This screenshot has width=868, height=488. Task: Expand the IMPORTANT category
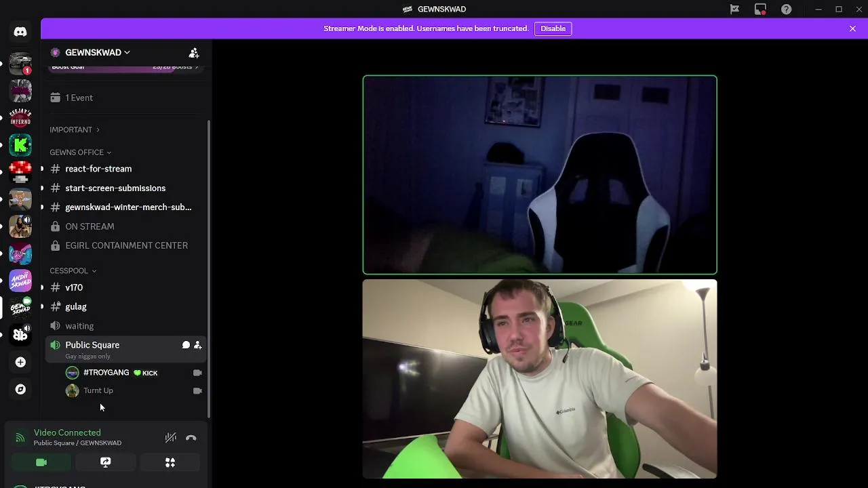click(75, 129)
